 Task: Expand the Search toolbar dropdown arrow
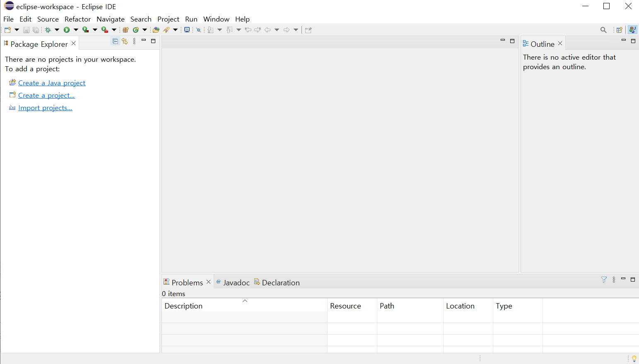coord(175,30)
